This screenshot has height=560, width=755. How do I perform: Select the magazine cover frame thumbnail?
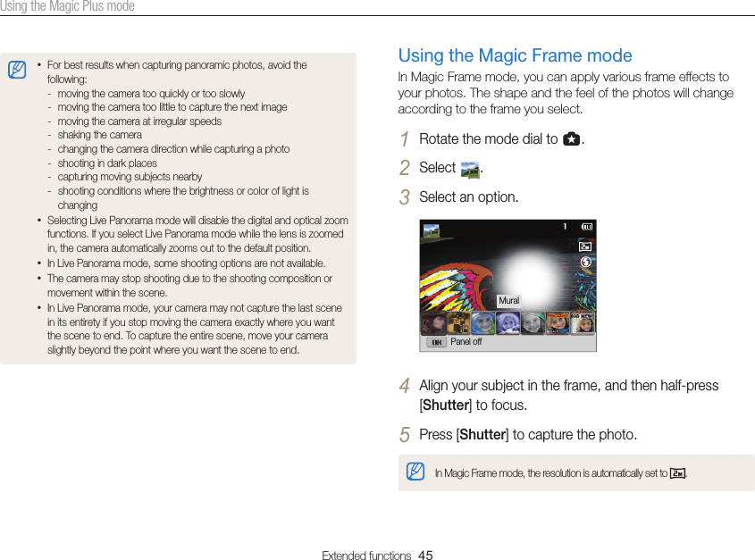pos(558,322)
